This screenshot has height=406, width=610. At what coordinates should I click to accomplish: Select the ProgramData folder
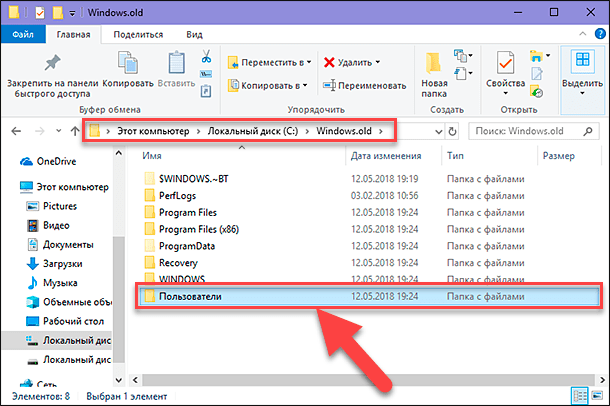pyautogui.click(x=179, y=246)
